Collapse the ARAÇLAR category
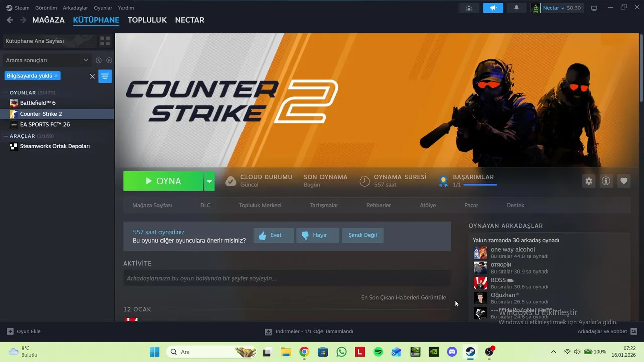 [x=6, y=136]
